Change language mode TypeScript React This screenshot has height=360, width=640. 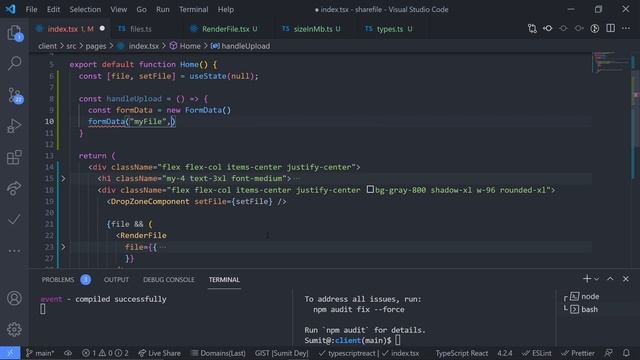tap(461, 353)
